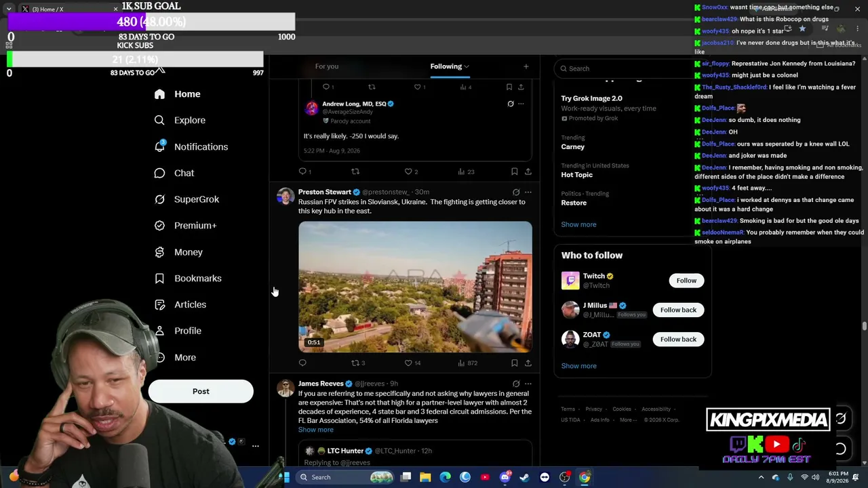Expand the More menu in sidebar
The image size is (868, 488).
(175, 357)
